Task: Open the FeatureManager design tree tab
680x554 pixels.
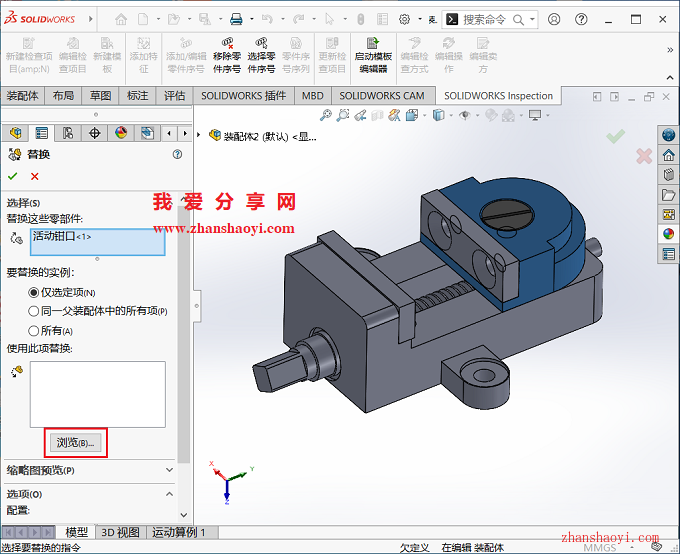Action: coord(16,133)
